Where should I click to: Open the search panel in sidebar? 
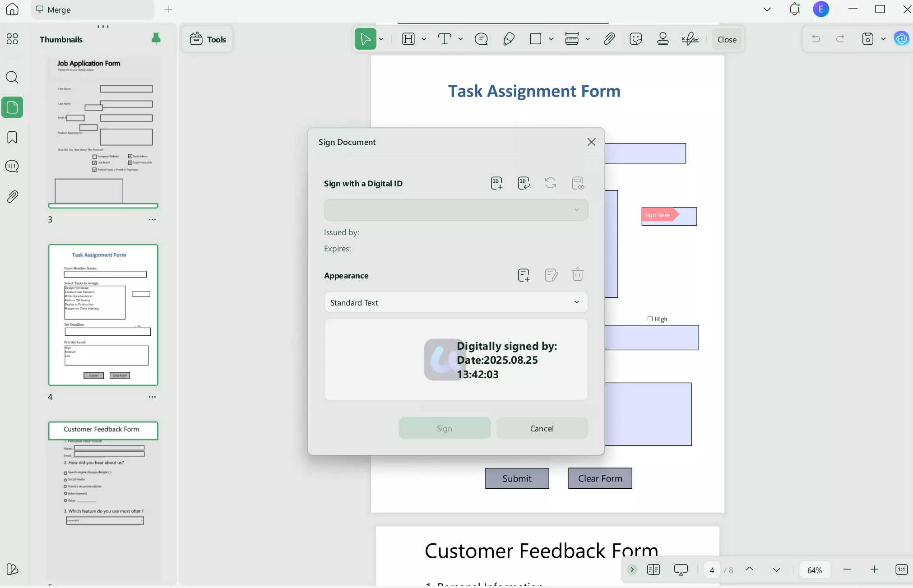[12, 78]
